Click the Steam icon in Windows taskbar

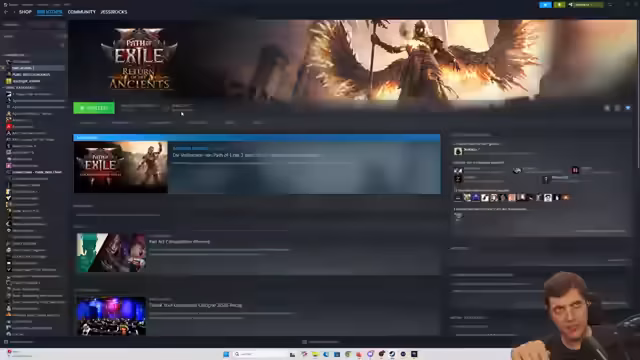pyautogui.click(x=392, y=354)
